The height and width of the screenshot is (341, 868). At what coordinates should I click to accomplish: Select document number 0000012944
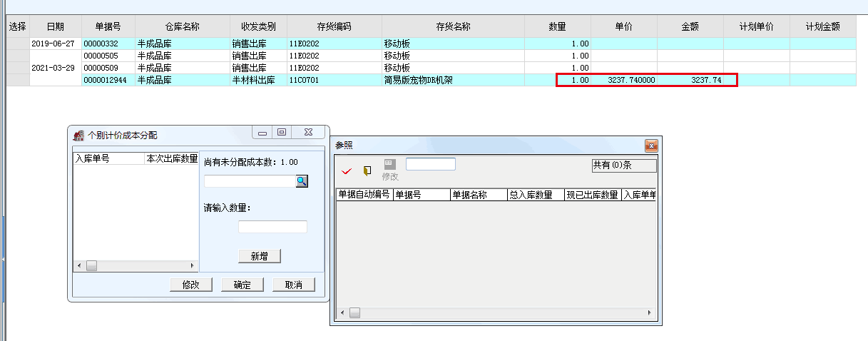point(108,80)
